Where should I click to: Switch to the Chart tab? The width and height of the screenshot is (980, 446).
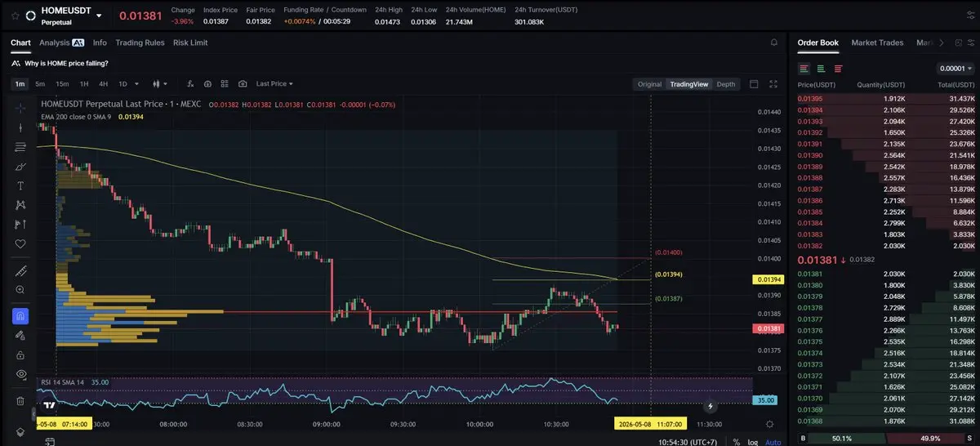(20, 42)
